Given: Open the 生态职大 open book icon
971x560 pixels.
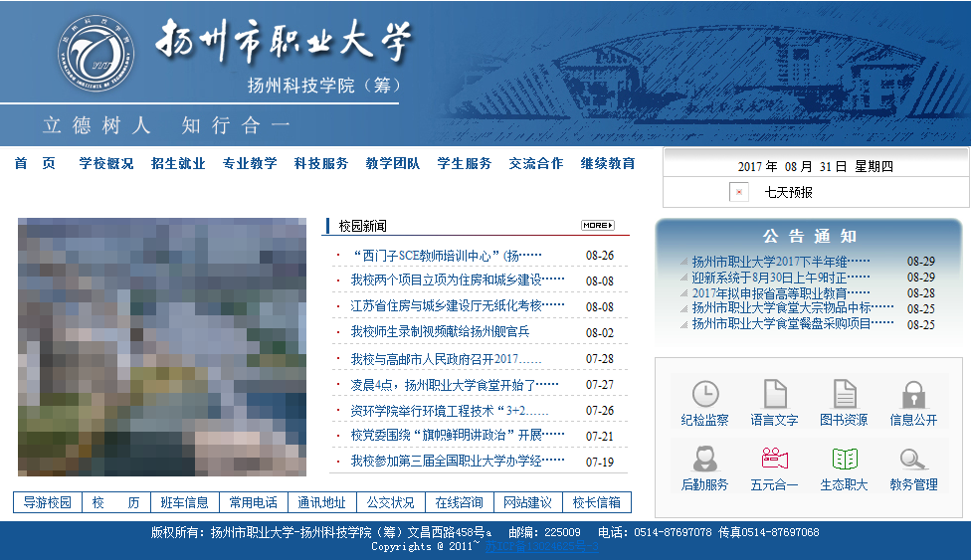Looking at the screenshot, I should (x=844, y=459).
